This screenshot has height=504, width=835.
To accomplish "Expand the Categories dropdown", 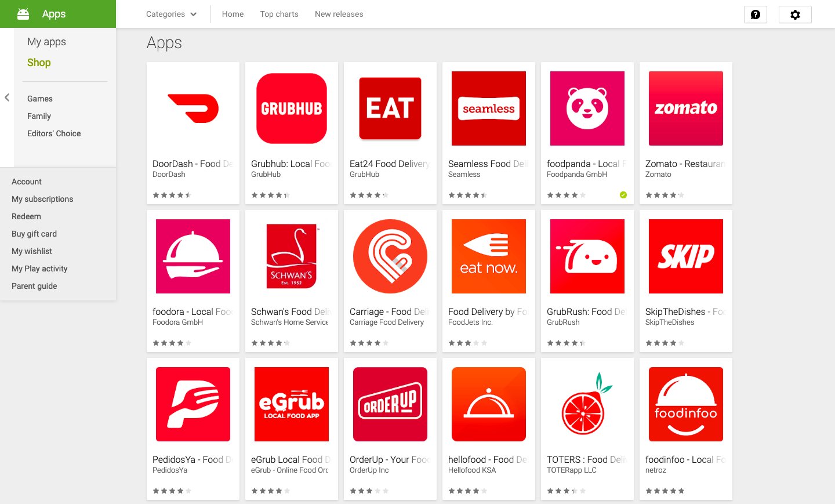I will tap(172, 14).
